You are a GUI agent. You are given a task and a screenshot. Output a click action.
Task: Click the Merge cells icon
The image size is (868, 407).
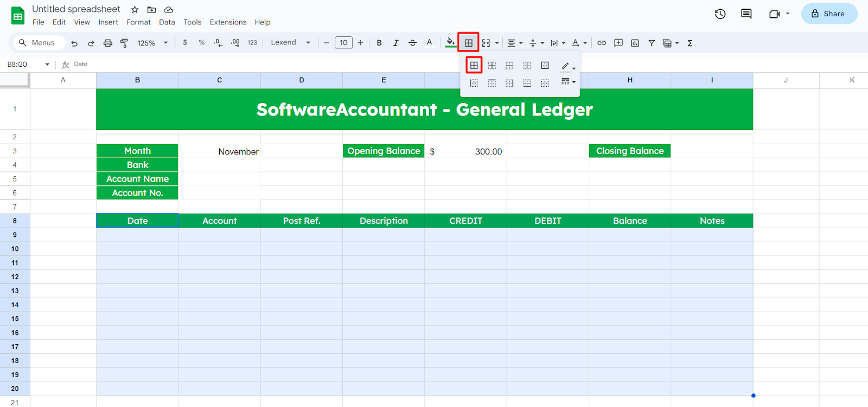pyautogui.click(x=486, y=43)
